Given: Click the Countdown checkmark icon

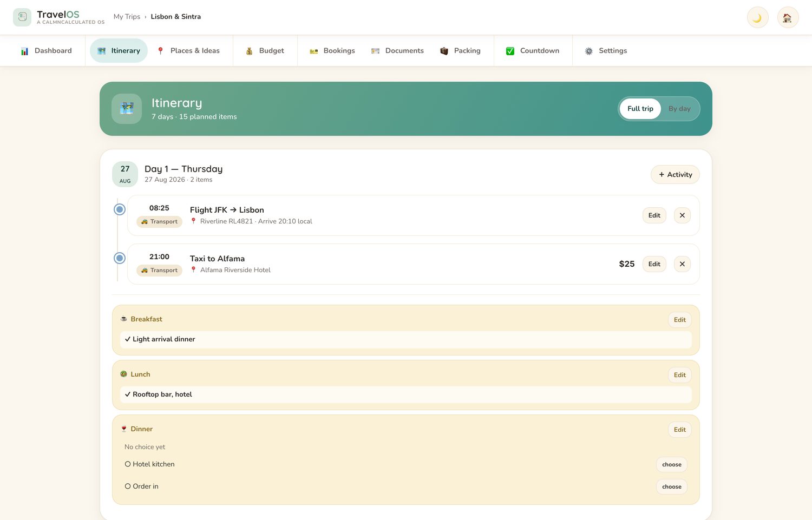Looking at the screenshot, I should tap(510, 51).
